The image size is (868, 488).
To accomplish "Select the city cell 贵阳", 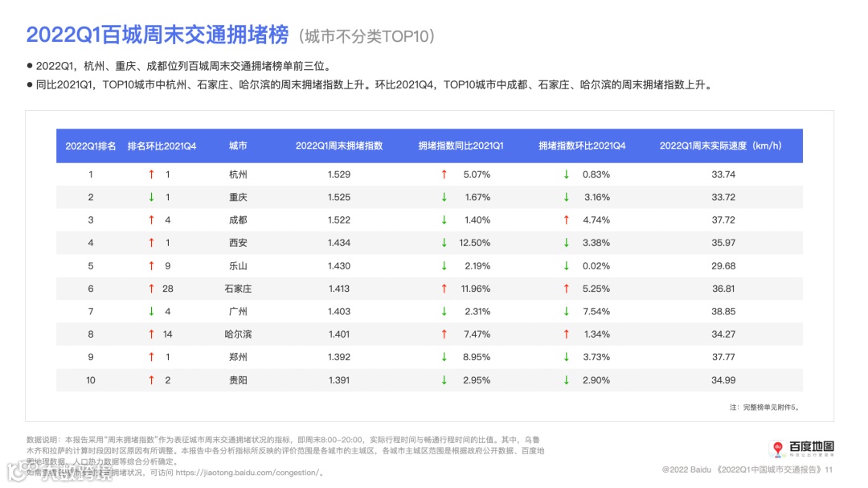I will tap(238, 380).
